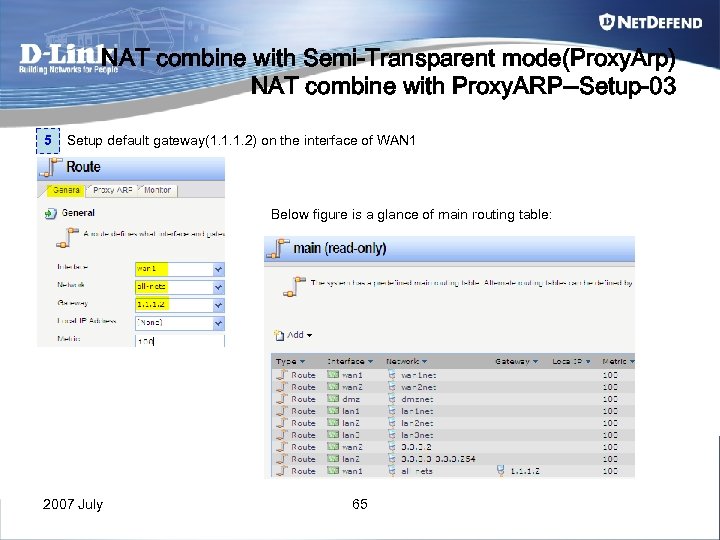Click the Route icon in lan1net row
Viewport: 720px width, 540px height.
[x=281, y=411]
